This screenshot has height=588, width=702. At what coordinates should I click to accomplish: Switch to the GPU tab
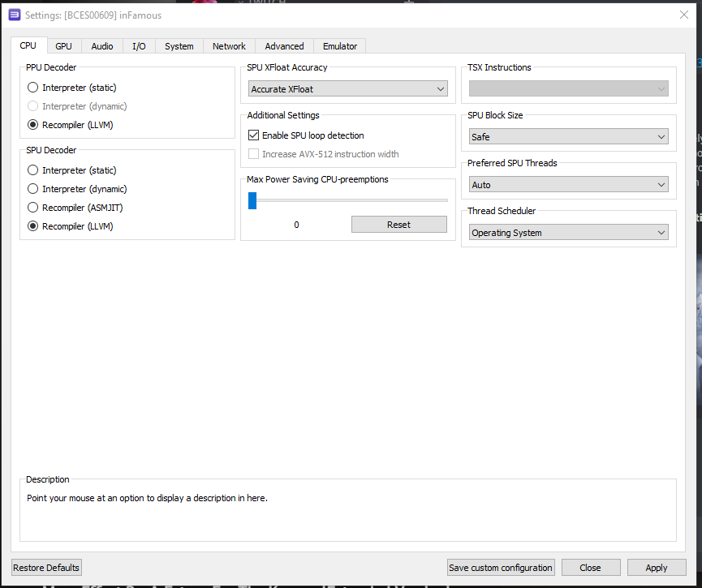click(x=63, y=46)
